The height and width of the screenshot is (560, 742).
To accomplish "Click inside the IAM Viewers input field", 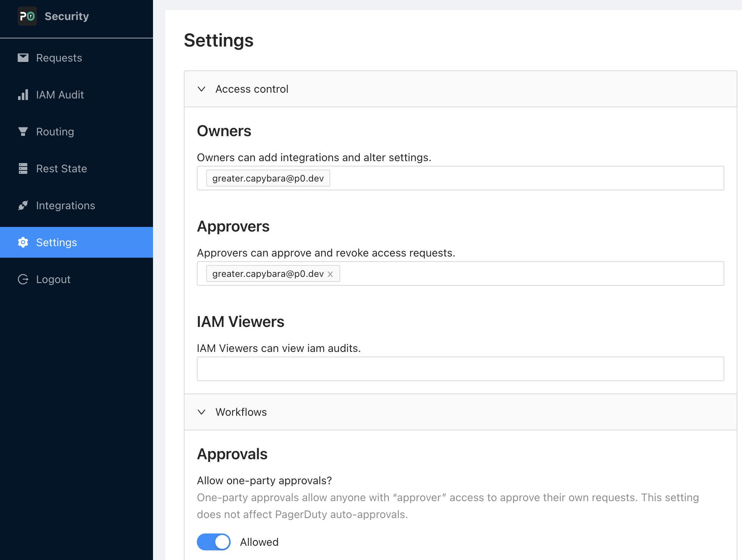I will [x=460, y=369].
